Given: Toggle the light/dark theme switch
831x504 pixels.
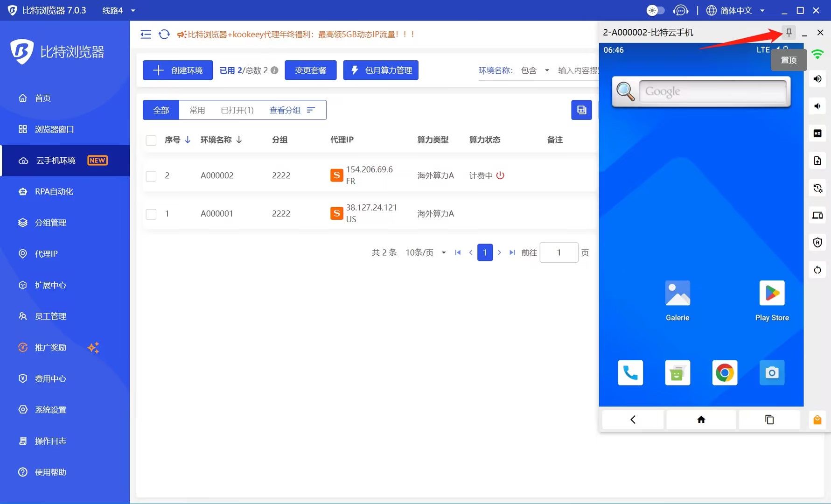Looking at the screenshot, I should click(x=656, y=10).
